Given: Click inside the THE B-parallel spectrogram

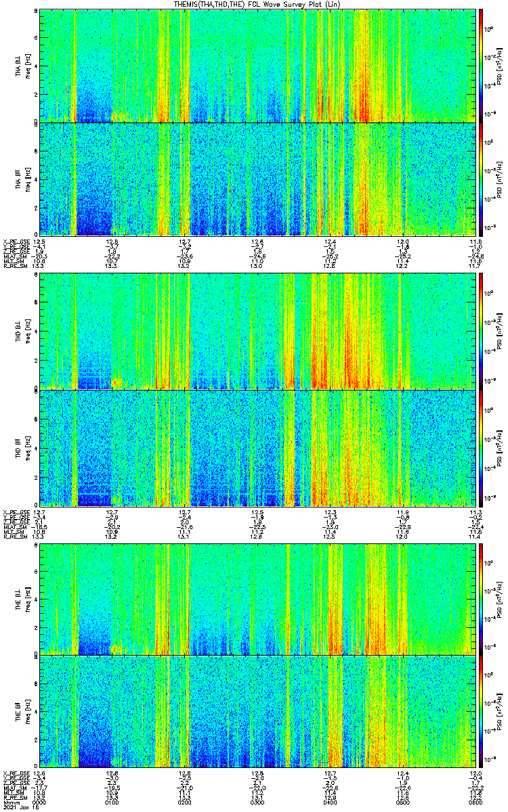Looking at the screenshot, I should [257, 712].
